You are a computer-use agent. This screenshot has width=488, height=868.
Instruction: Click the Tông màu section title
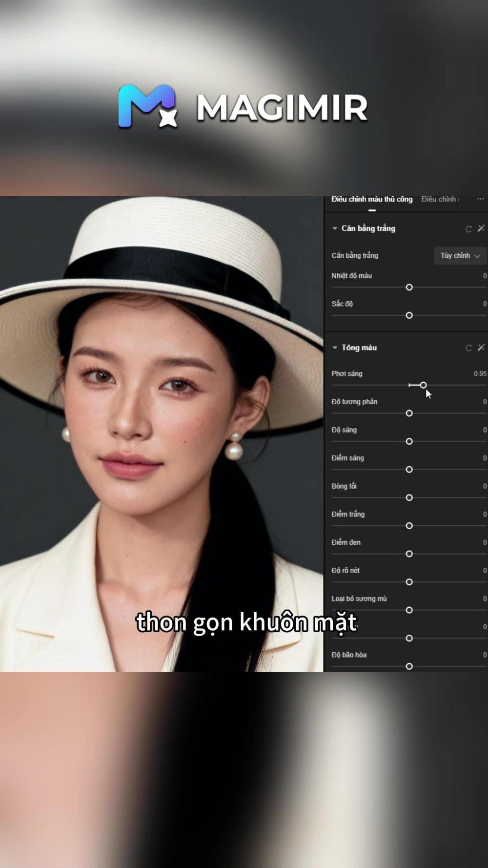click(359, 348)
